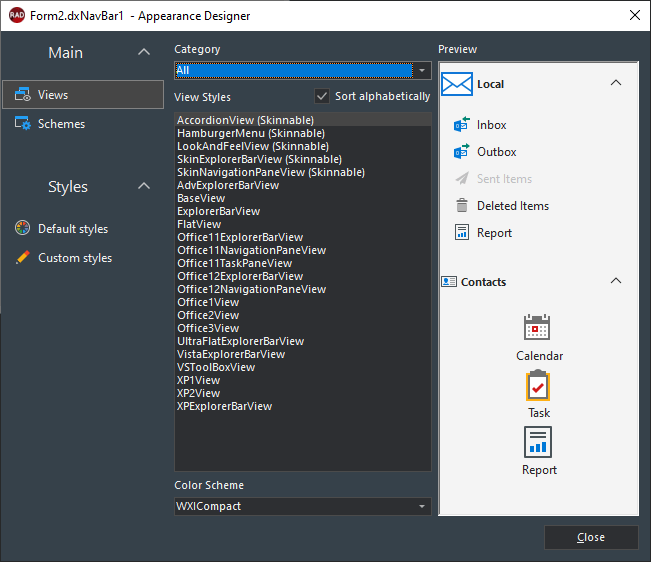The image size is (651, 562).
Task: Uncheck the Sort alphabetically checkbox
Action: coord(322,97)
